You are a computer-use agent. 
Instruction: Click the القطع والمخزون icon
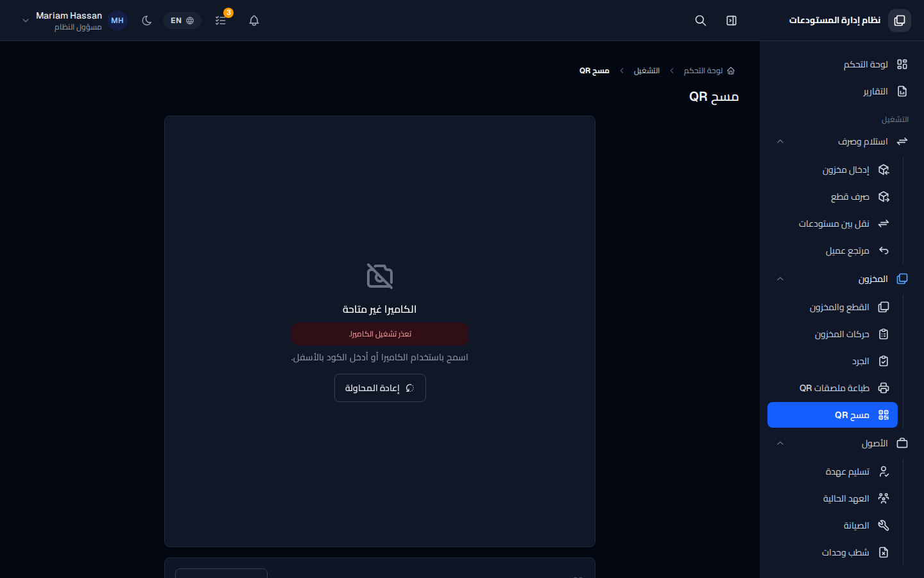pyautogui.click(x=884, y=307)
